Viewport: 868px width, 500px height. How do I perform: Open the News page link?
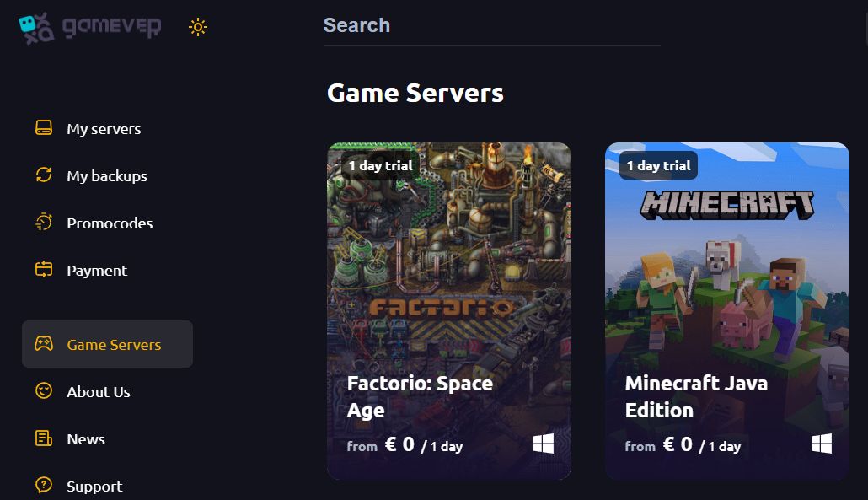click(85, 438)
